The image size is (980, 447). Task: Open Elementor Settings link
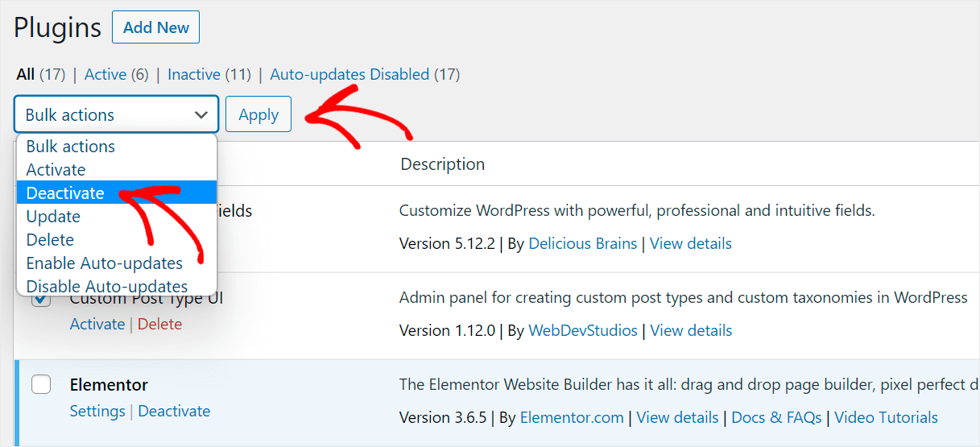pyautogui.click(x=97, y=411)
